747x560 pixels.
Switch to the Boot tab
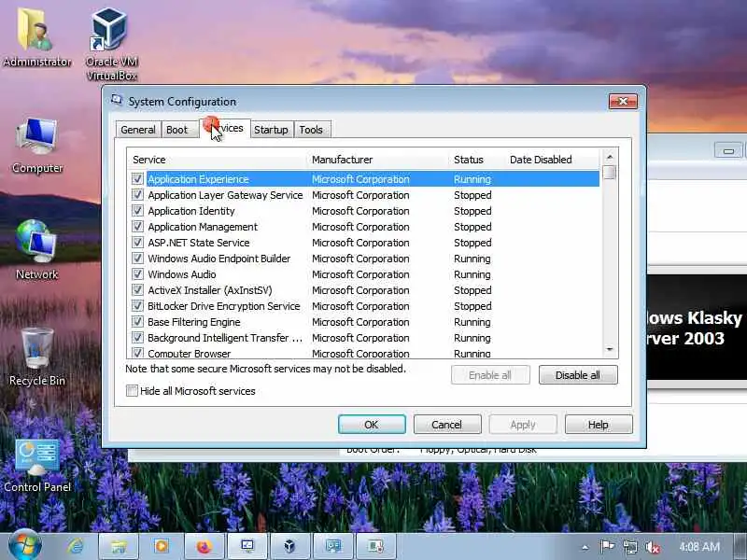pos(177,130)
